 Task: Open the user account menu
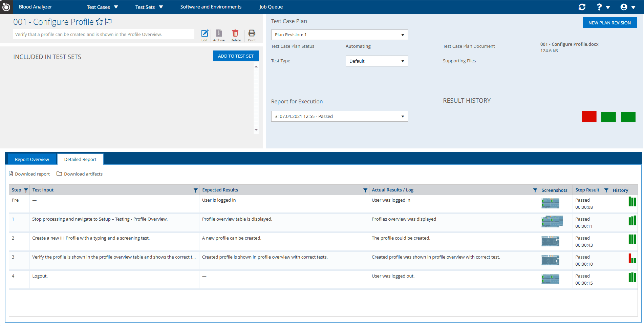(627, 7)
